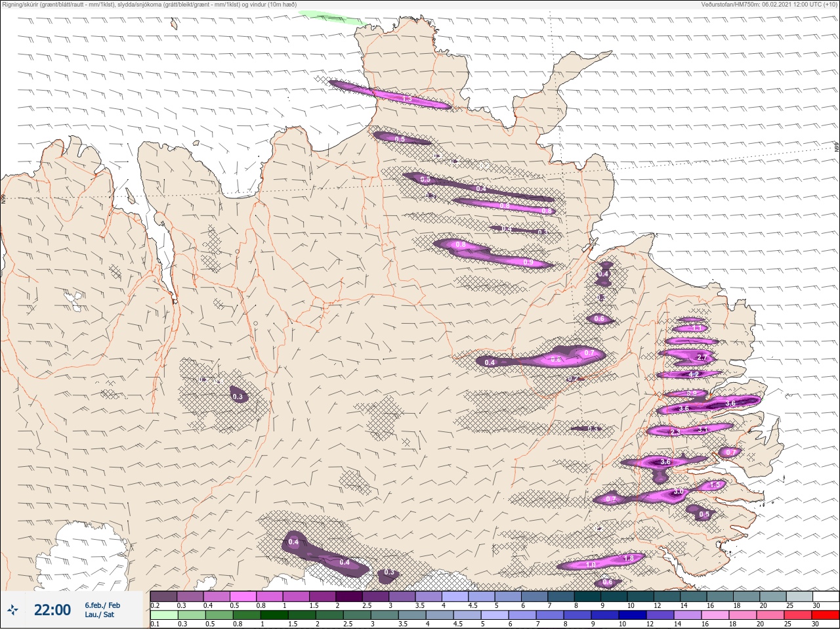Screen dimensions: 840x629
Task: Click the 'Lau./ Sat' weekday label
Action: click(x=99, y=615)
